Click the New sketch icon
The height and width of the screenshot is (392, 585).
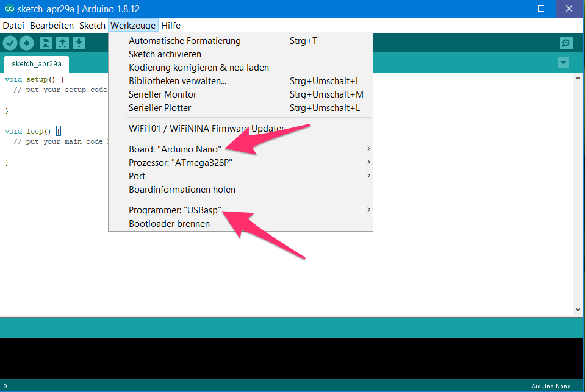tap(46, 43)
